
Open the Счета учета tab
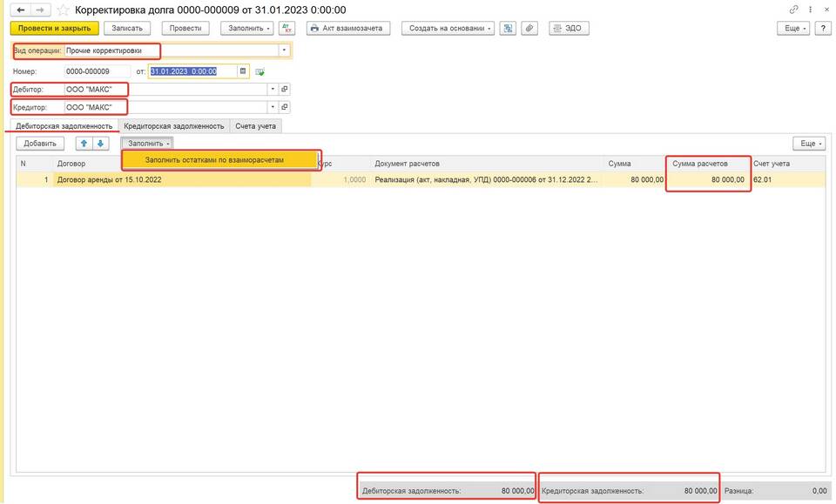(255, 126)
